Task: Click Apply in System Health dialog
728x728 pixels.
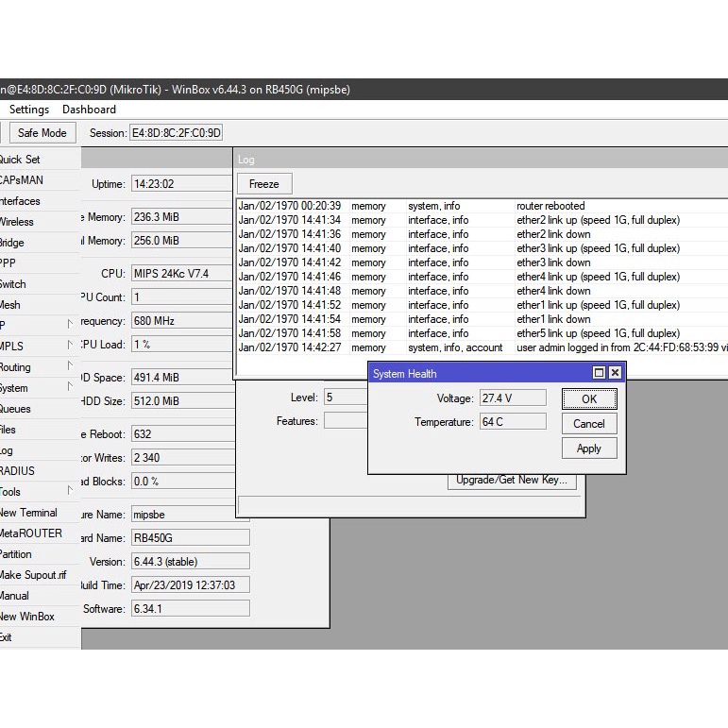Action: [588, 449]
